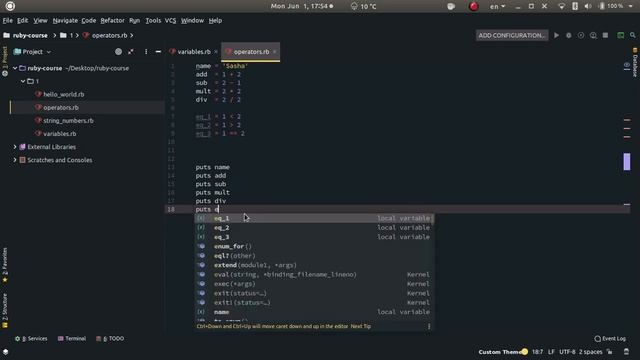Expand External Libraries node
This screenshot has width=640, height=360.
point(15,147)
